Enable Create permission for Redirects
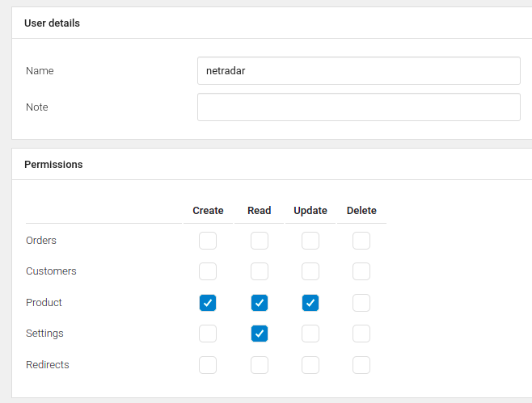The image size is (532, 403). [208, 365]
